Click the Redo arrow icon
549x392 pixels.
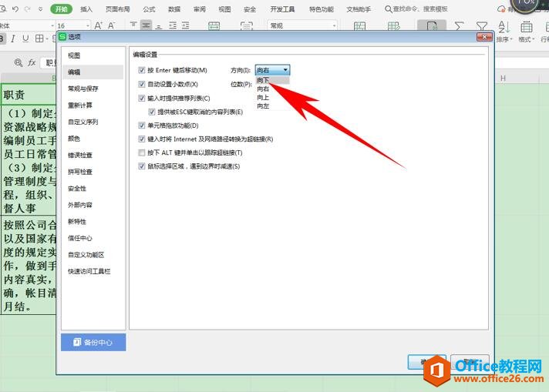27,9
